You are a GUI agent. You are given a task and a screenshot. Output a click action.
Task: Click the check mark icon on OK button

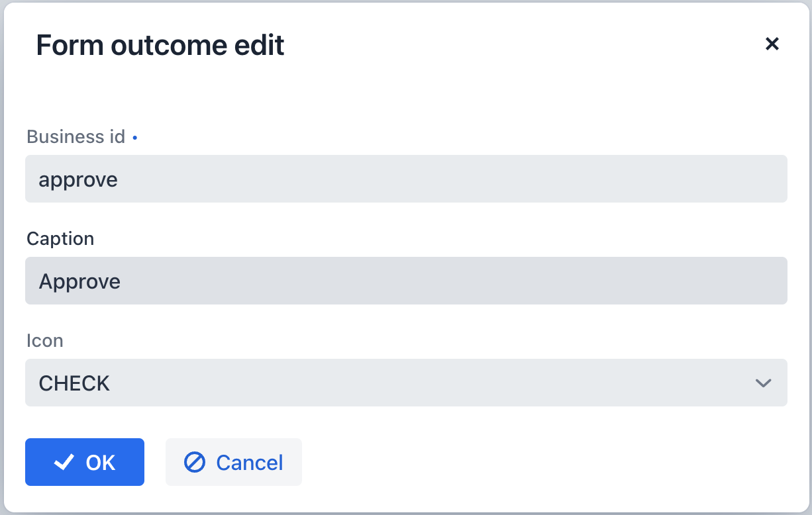(x=63, y=462)
